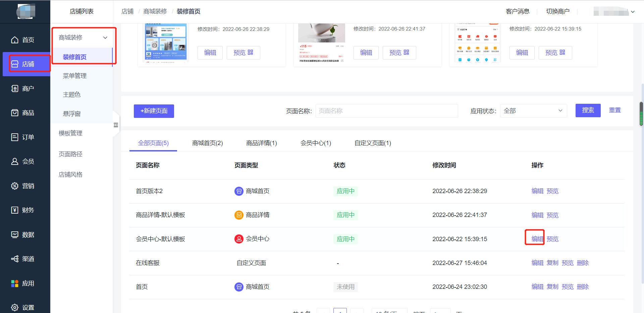Open the 商品 products icon in the sidebar

pyautogui.click(x=15, y=113)
